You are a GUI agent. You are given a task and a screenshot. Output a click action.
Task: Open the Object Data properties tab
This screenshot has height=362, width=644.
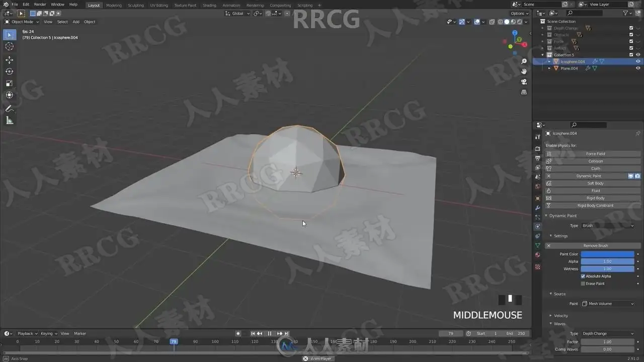click(537, 245)
